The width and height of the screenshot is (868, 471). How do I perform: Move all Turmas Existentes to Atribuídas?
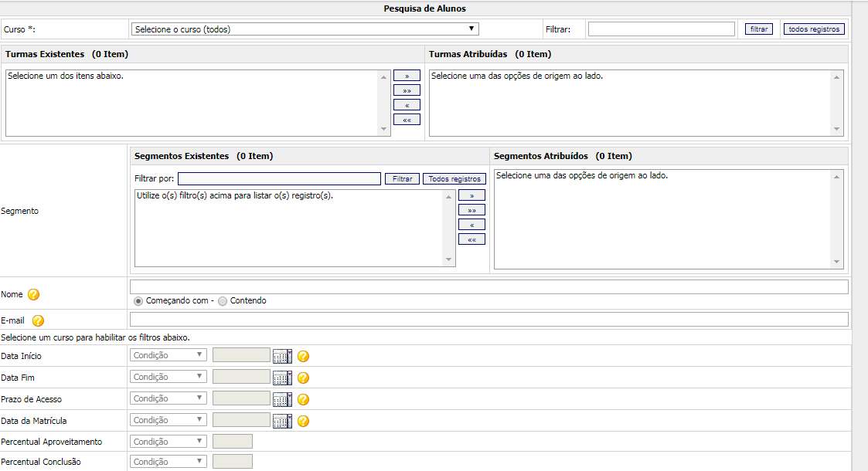(x=407, y=90)
